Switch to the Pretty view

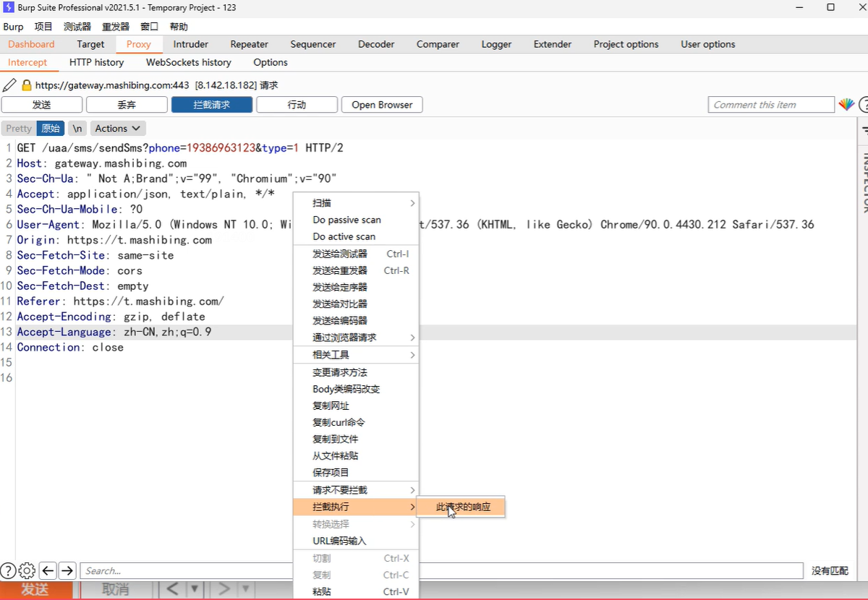(x=19, y=129)
